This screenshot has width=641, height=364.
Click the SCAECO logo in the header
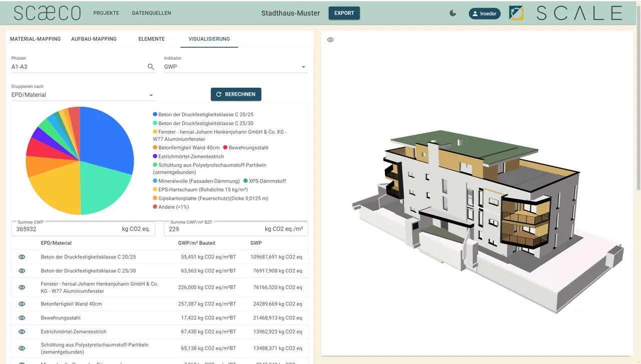coord(47,14)
